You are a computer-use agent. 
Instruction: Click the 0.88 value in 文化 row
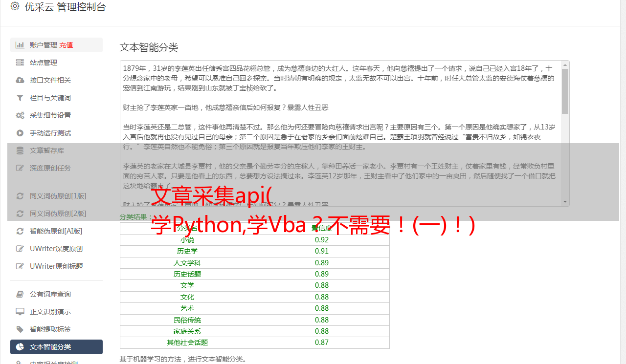tap(322, 297)
